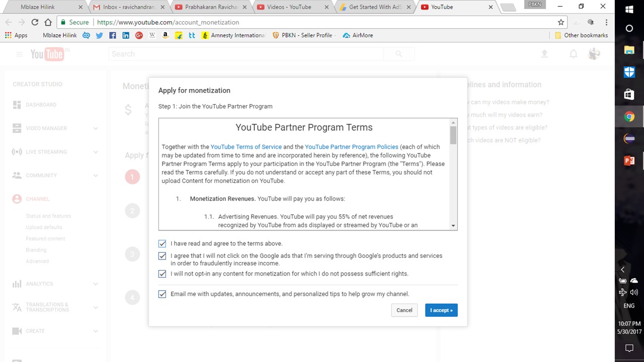Click the browser reload page icon
Image resolution: width=644 pixels, height=362 pixels.
(35, 22)
